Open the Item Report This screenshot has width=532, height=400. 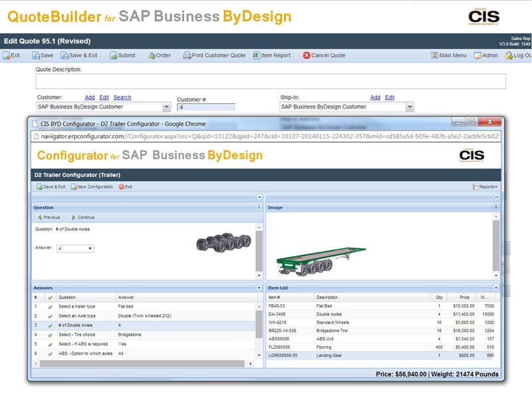(x=272, y=55)
